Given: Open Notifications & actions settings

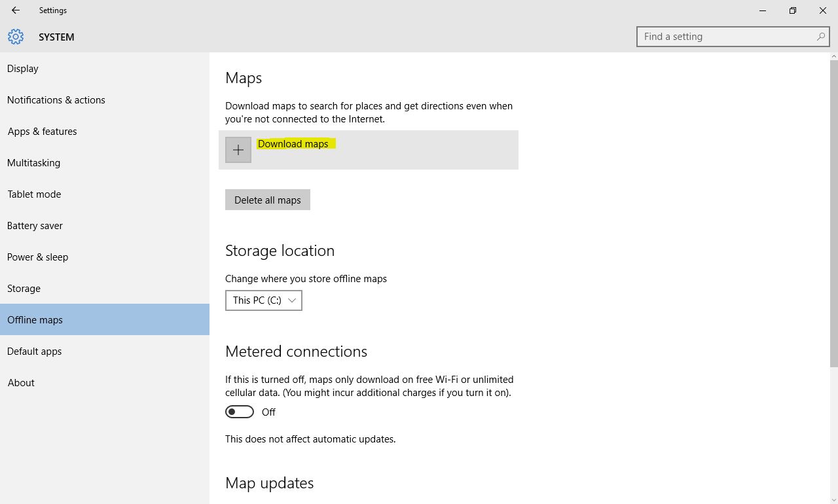Looking at the screenshot, I should point(56,99).
